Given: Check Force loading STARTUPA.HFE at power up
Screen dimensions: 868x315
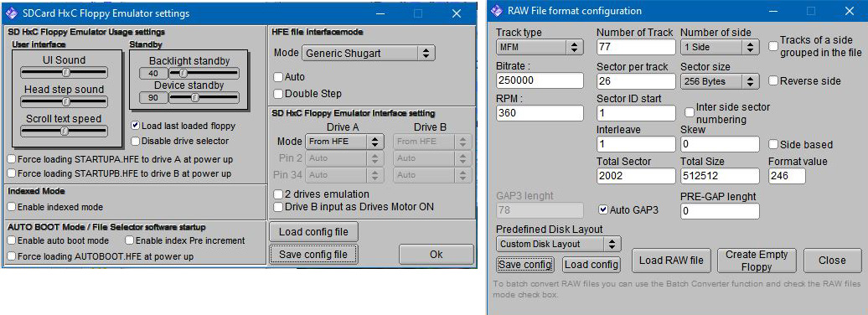Looking at the screenshot, I should (12, 159).
